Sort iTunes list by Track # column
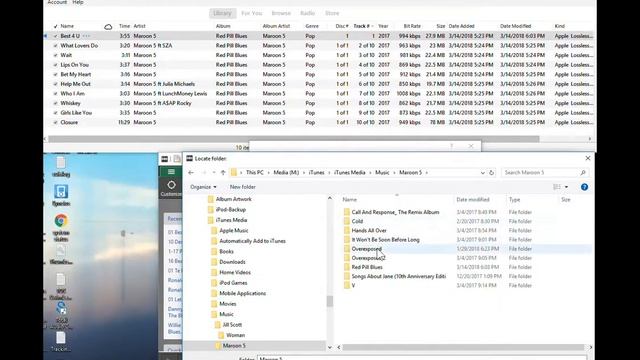 [362, 26]
